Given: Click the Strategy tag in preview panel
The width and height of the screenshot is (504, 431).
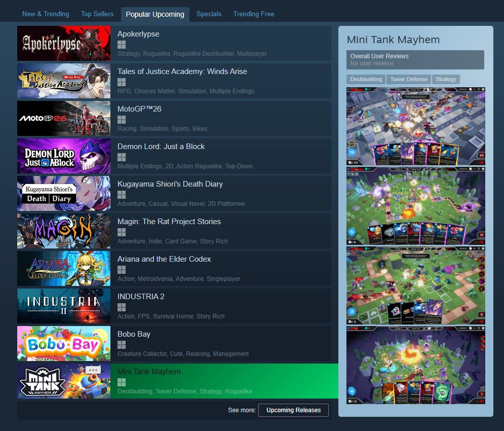Looking at the screenshot, I should coord(446,79).
